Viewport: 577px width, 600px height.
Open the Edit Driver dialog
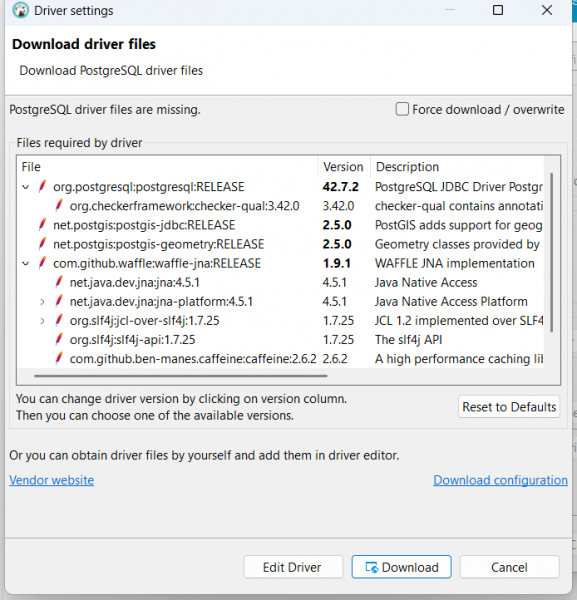[x=293, y=567]
